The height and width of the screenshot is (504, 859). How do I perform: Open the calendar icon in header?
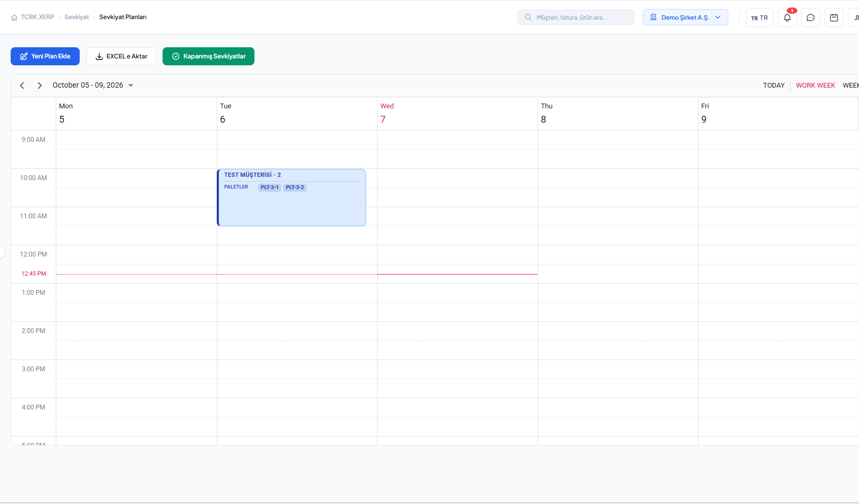pos(834,18)
